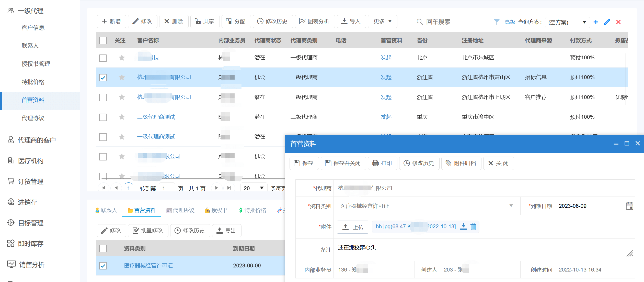Click the 导出 export icon below

pyautogui.click(x=226, y=230)
